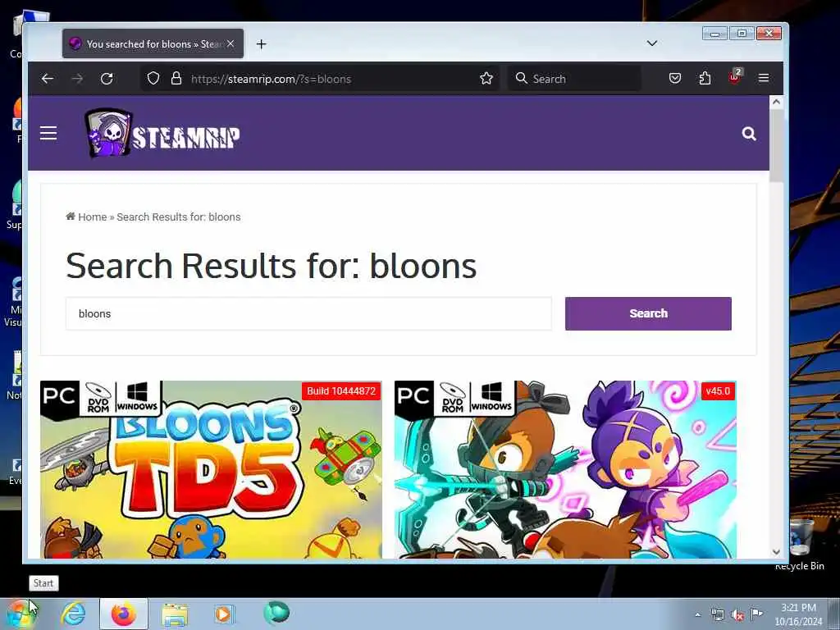The image size is (840, 630).
Task: Click the page scrollbar up arrow
Action: click(776, 102)
